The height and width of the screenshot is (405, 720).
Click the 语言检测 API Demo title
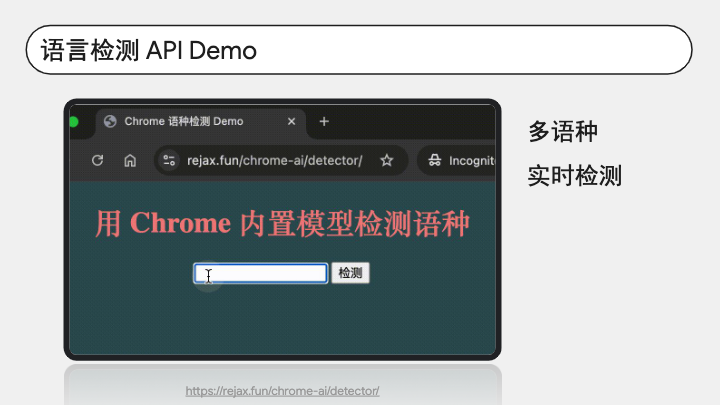149,50
